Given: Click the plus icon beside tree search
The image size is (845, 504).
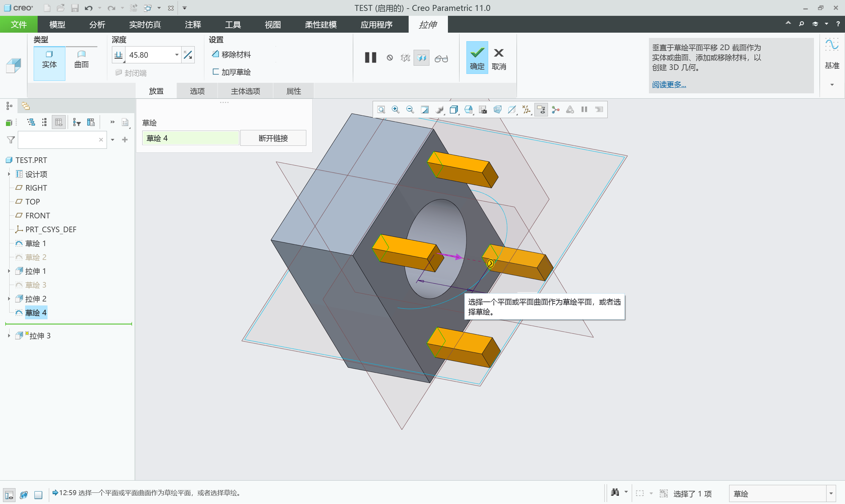Looking at the screenshot, I should click(x=125, y=140).
